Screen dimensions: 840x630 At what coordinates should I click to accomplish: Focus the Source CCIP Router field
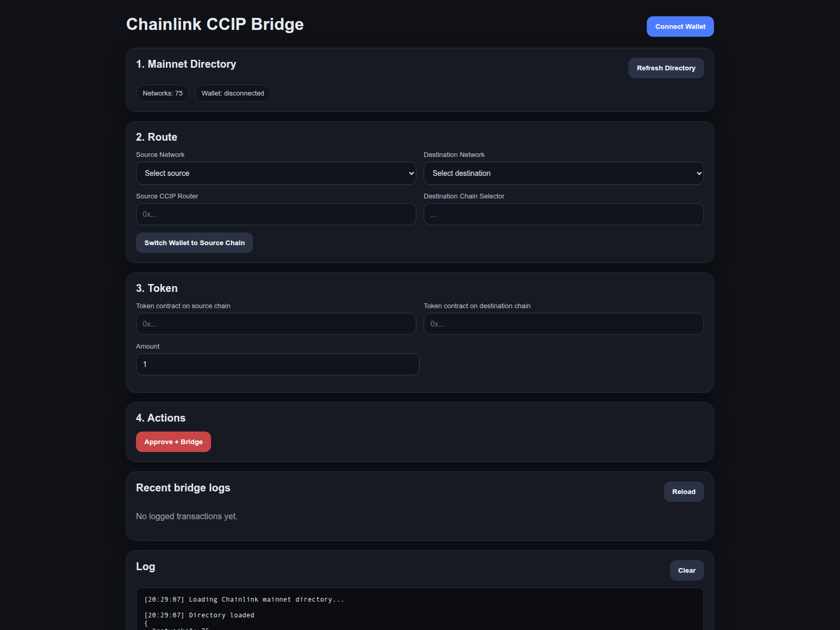(x=276, y=214)
